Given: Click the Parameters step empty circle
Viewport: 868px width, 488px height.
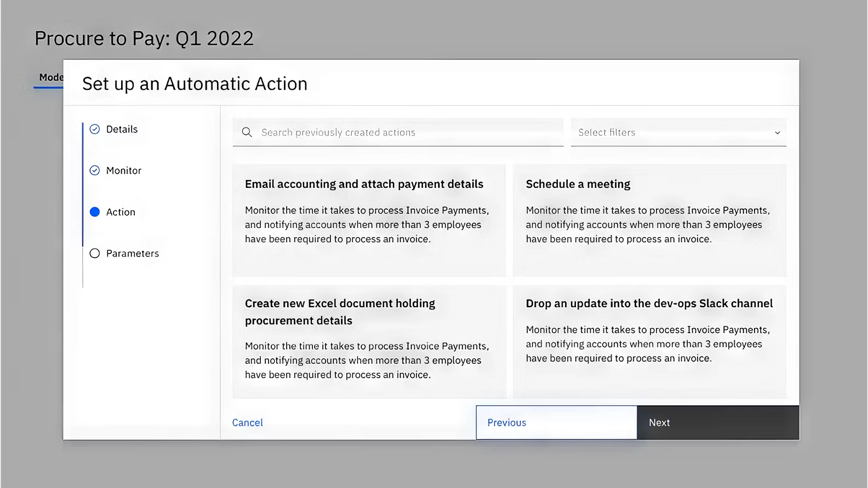Looking at the screenshot, I should tap(95, 254).
